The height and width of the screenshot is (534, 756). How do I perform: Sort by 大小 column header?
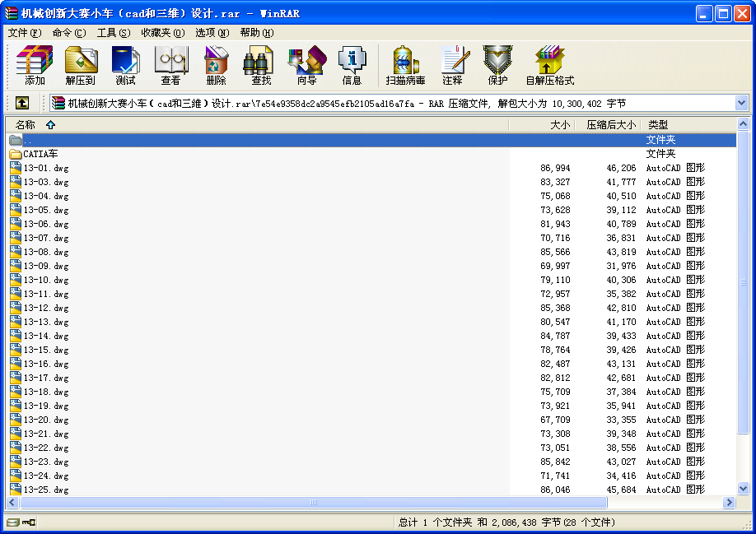(x=541, y=125)
